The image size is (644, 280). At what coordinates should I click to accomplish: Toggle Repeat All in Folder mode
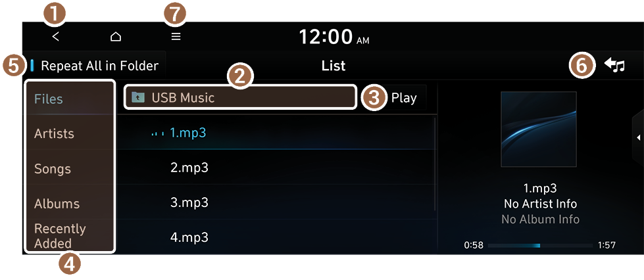coord(95,66)
